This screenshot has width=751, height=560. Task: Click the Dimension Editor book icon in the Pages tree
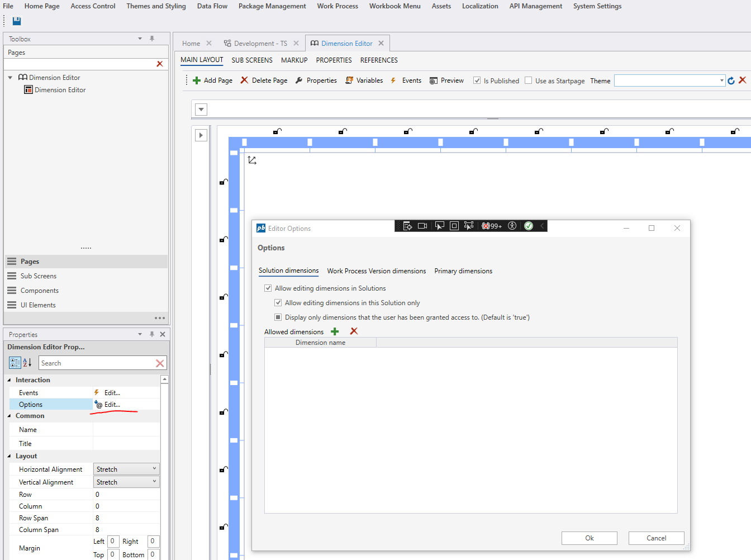(x=23, y=78)
